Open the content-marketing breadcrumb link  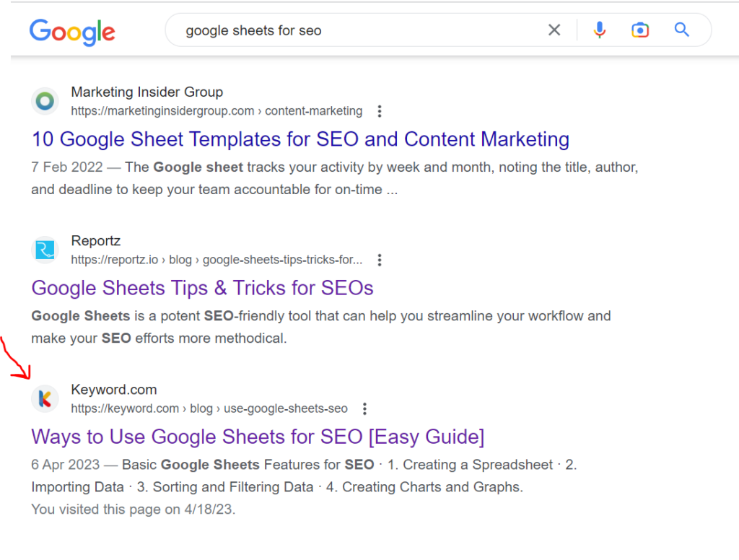(313, 111)
